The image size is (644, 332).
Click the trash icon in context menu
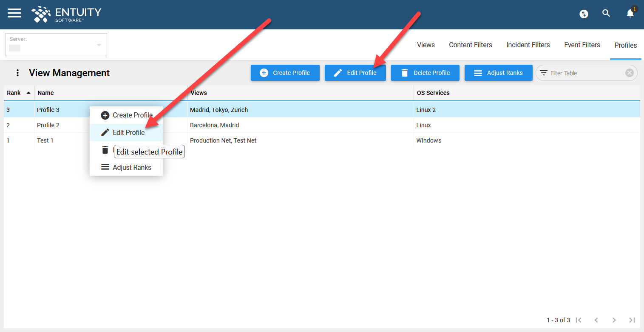click(105, 150)
